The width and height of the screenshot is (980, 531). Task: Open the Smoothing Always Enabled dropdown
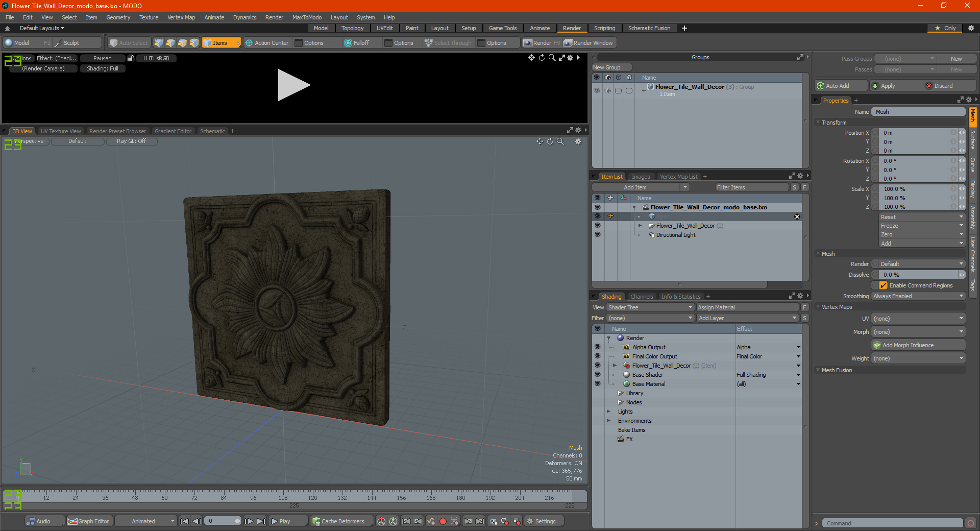(918, 296)
